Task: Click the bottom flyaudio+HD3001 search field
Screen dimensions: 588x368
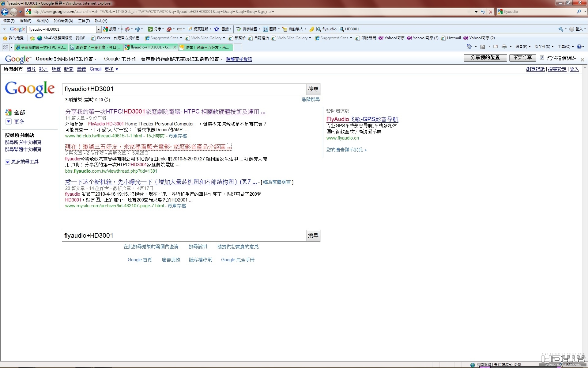Action: [x=184, y=236]
